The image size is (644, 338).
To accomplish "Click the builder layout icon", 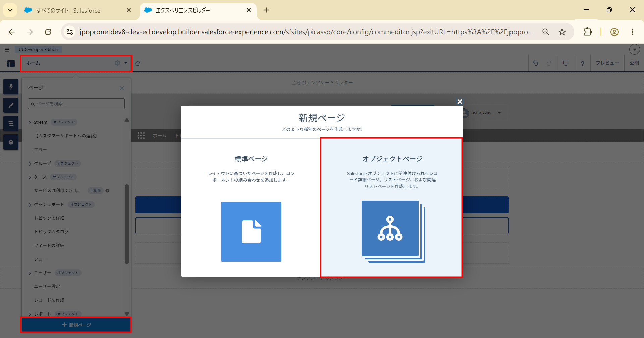I will (11, 63).
